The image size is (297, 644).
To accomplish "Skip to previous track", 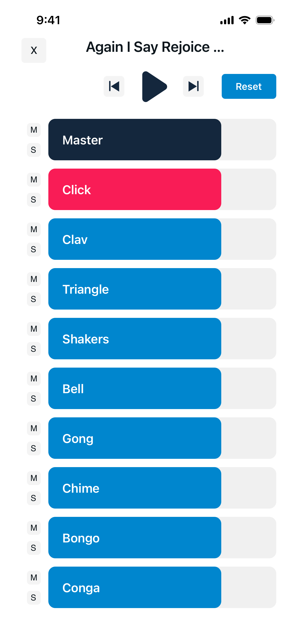I will (114, 86).
